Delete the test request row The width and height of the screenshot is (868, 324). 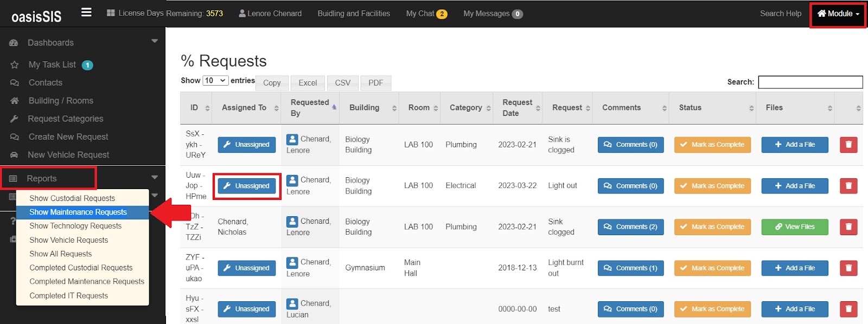848,309
